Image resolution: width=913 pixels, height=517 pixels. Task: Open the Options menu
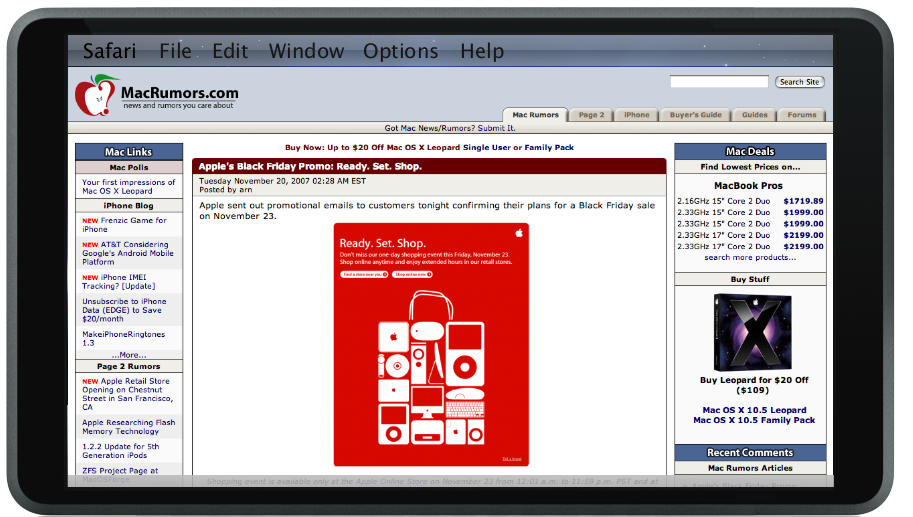pyautogui.click(x=401, y=51)
